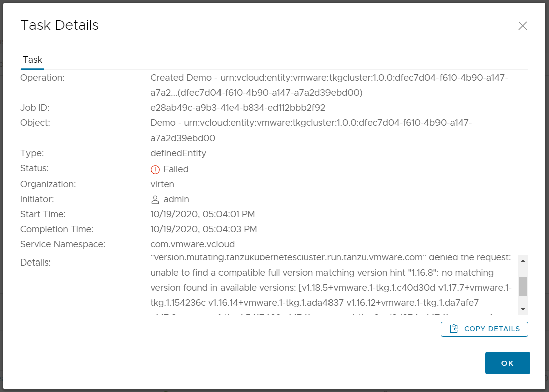Click the Start Time value
Viewport: 549px width, 392px height.
pyautogui.click(x=202, y=214)
